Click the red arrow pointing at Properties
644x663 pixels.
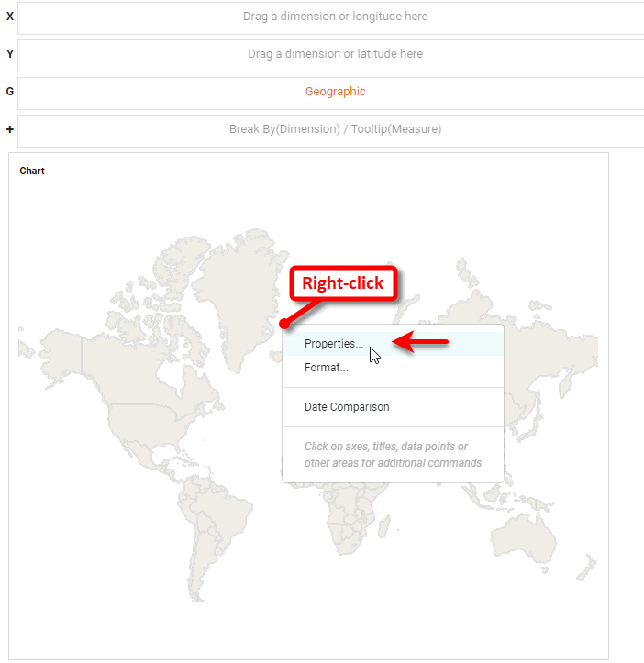click(422, 343)
